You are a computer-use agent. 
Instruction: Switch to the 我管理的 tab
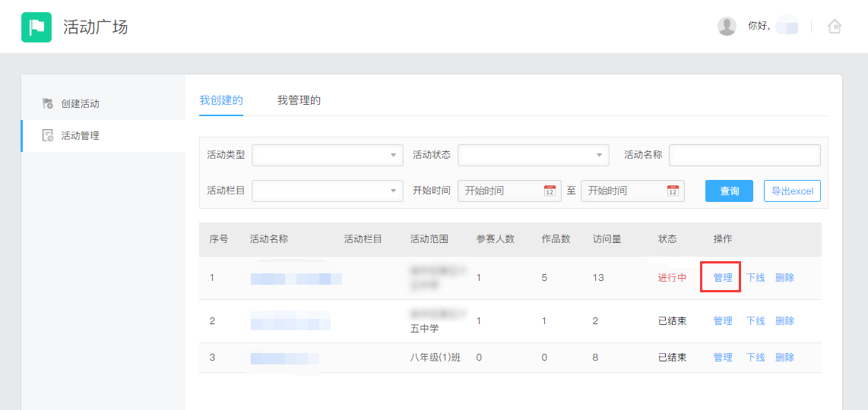point(299,100)
